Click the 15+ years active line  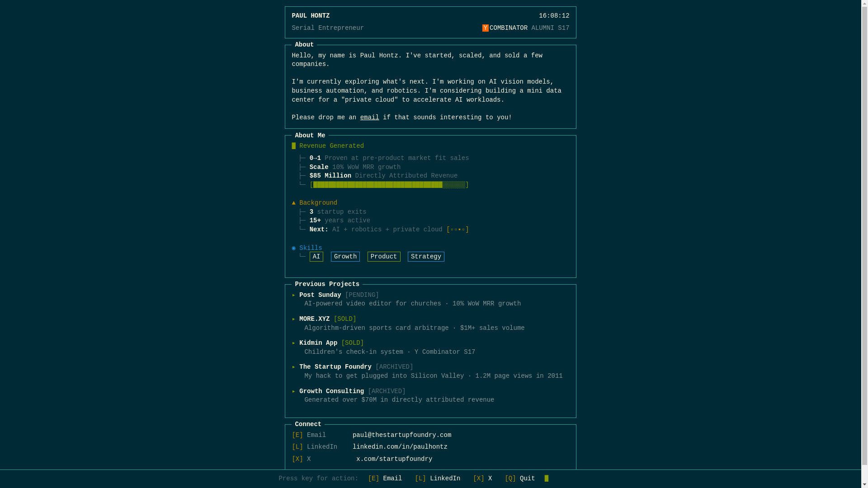pyautogui.click(x=340, y=221)
